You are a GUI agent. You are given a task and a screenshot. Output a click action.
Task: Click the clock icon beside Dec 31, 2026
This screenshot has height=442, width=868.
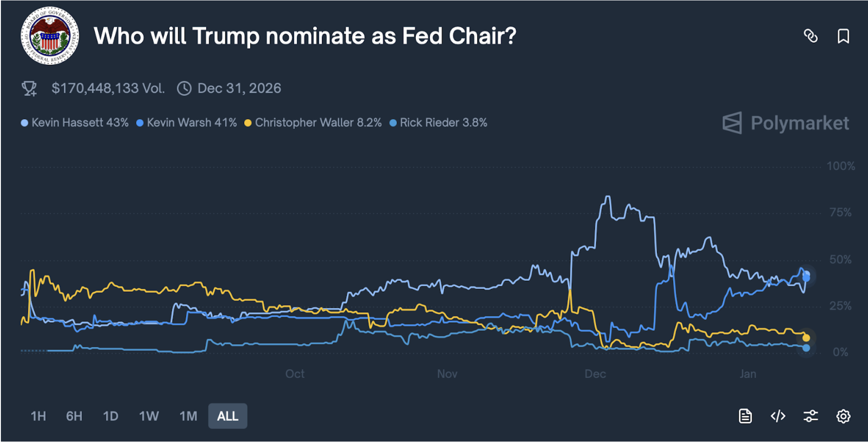coord(184,88)
